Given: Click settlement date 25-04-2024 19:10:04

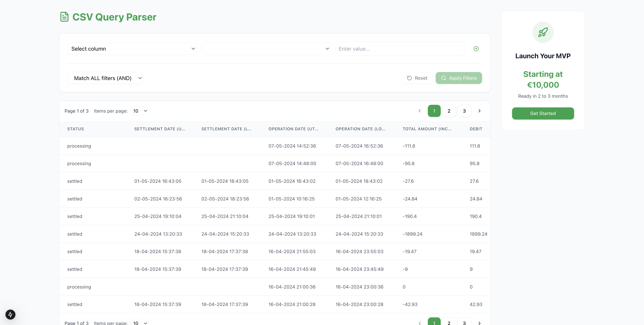Looking at the screenshot, I should point(158,216).
